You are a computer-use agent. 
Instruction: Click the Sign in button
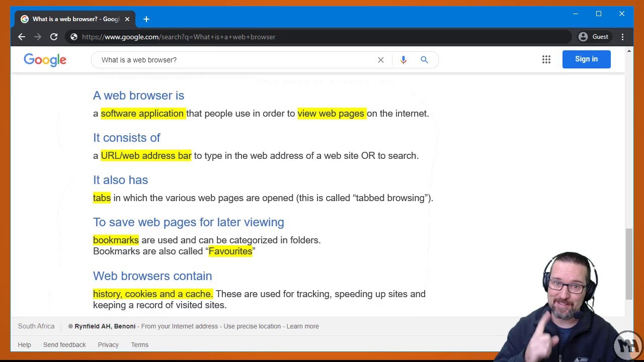click(x=587, y=59)
